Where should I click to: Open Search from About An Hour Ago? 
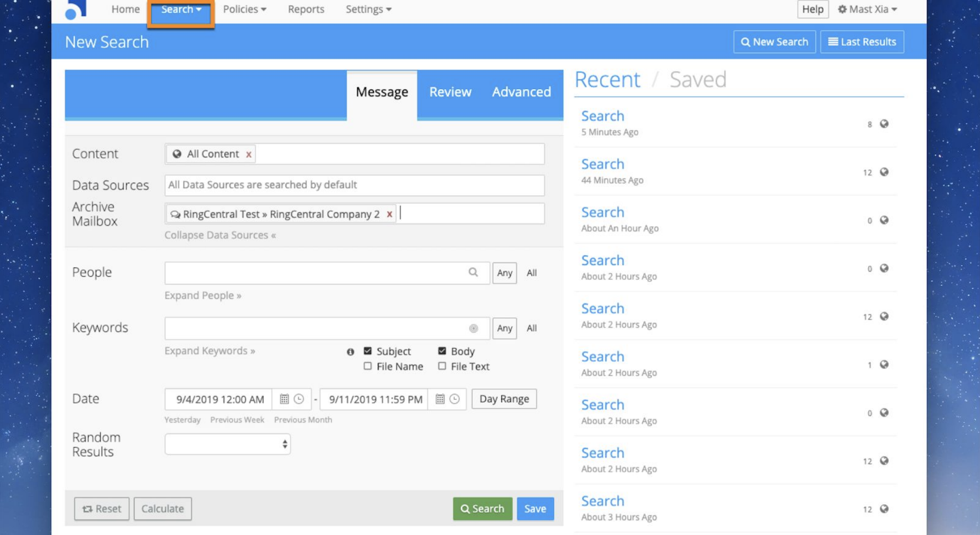point(603,213)
